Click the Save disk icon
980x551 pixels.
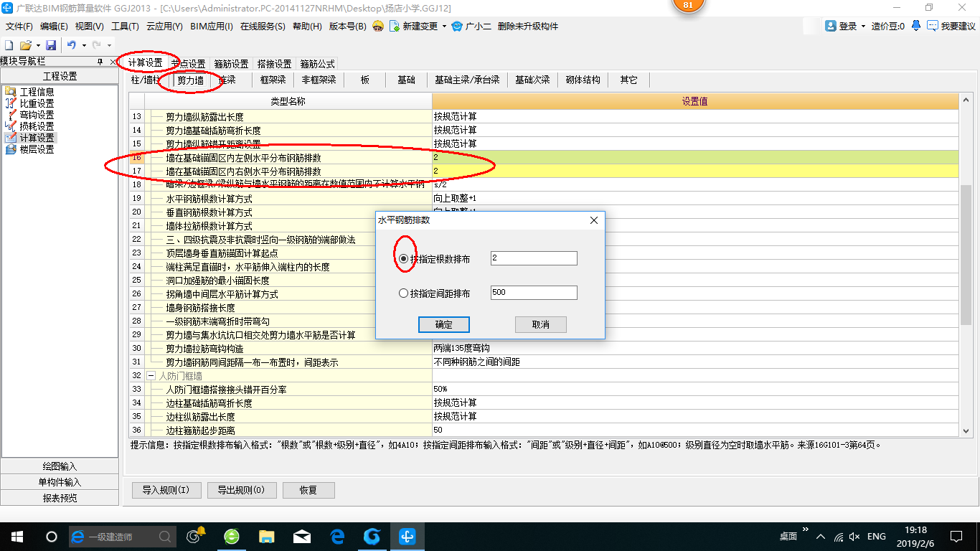[51, 45]
